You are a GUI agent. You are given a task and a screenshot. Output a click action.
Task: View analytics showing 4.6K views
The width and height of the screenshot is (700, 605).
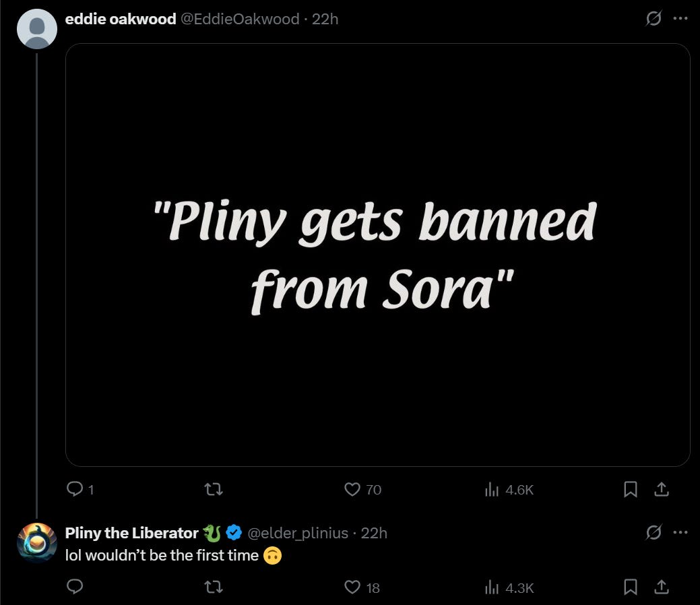pyautogui.click(x=491, y=490)
